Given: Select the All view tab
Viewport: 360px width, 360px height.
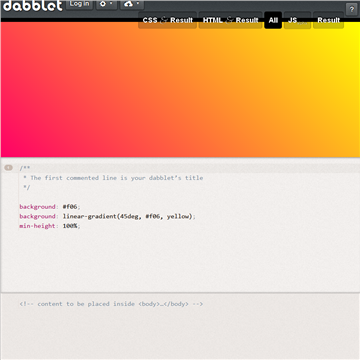Looking at the screenshot, I should [x=273, y=20].
